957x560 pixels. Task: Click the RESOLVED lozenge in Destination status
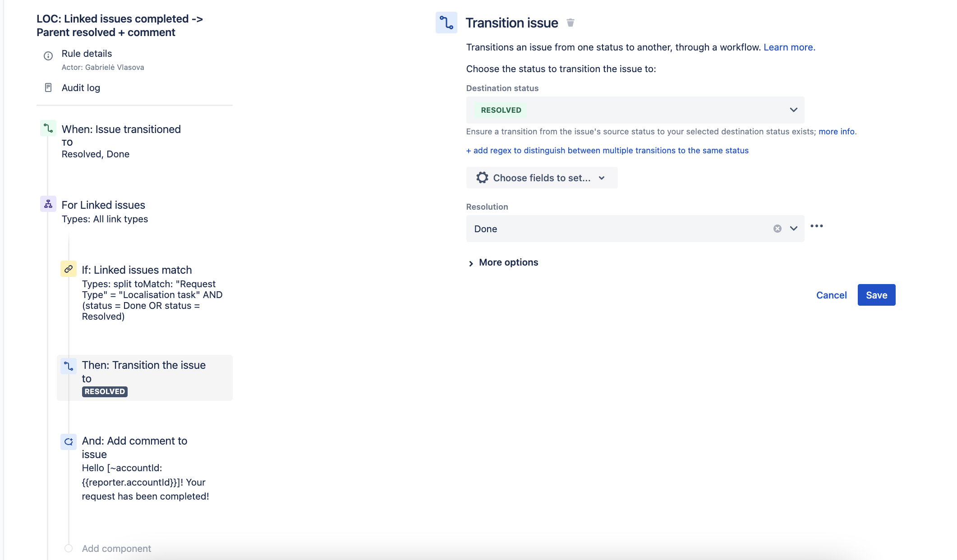click(x=501, y=110)
